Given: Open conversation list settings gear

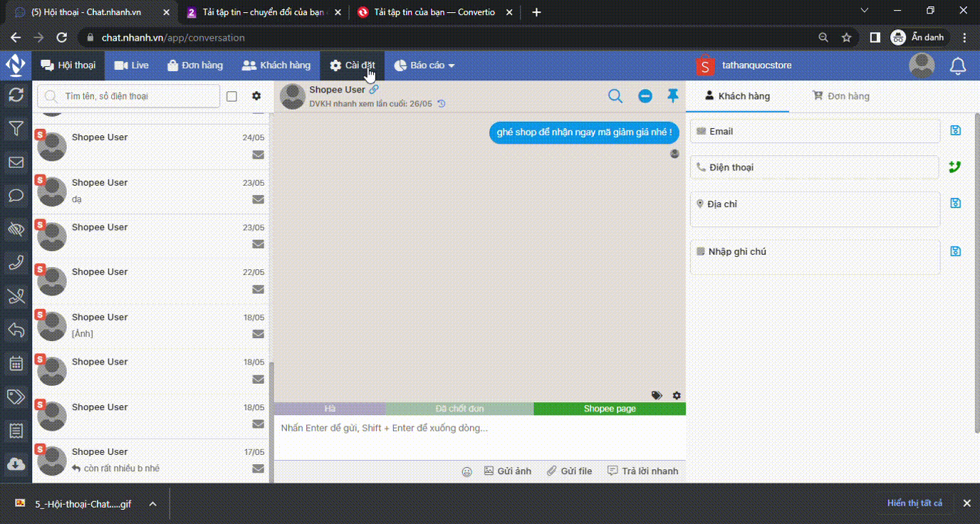Looking at the screenshot, I should click(x=256, y=96).
